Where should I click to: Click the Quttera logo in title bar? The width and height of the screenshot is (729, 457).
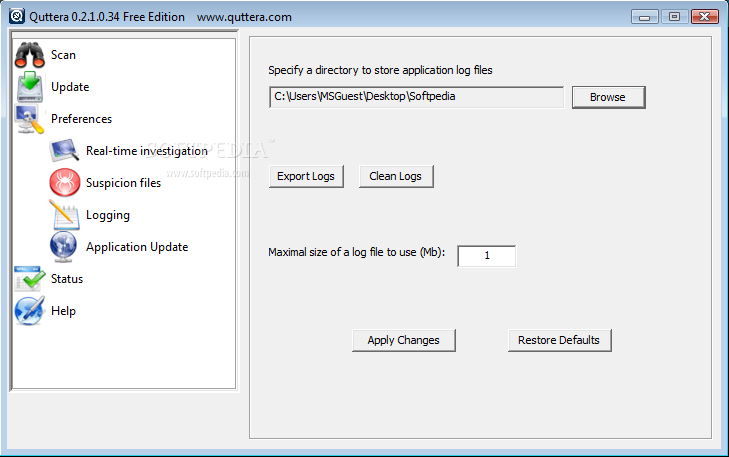(x=17, y=16)
